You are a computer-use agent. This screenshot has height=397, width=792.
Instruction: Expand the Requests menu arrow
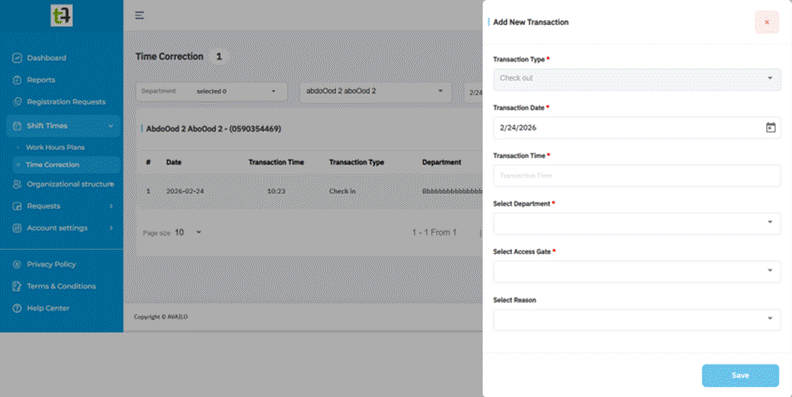pos(111,206)
